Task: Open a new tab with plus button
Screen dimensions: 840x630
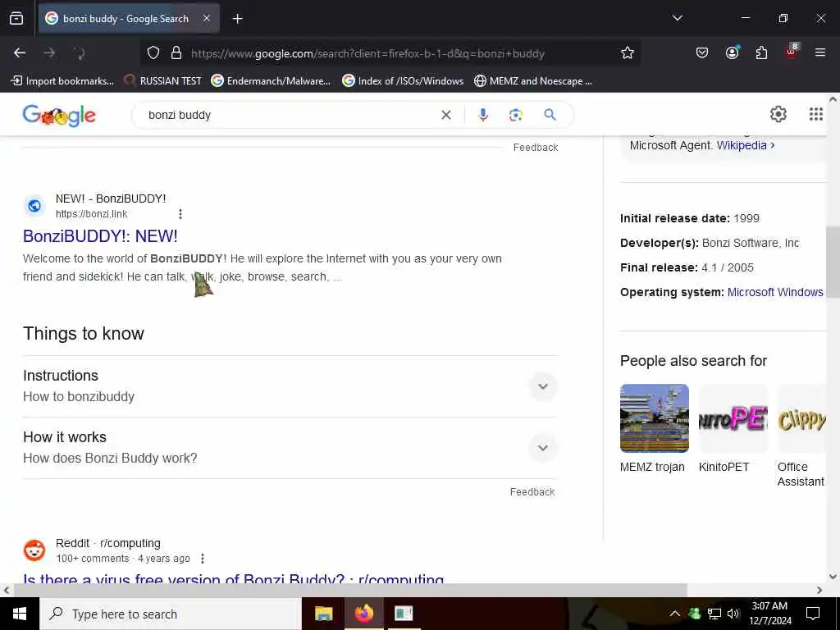Action: tap(238, 19)
